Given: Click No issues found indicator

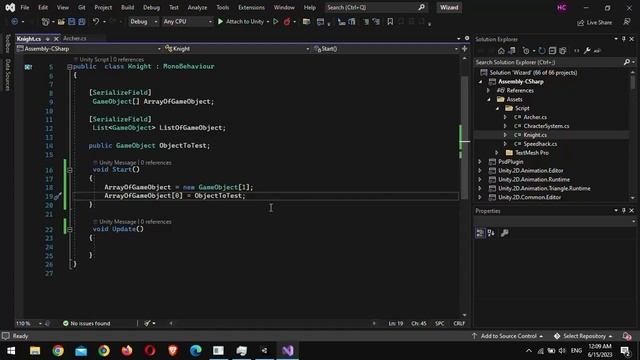Looking at the screenshot, I should pyautogui.click(x=87, y=323).
